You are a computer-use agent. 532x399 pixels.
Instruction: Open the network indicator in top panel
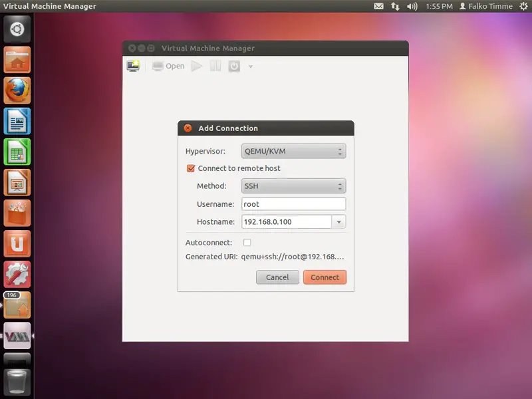tap(395, 6)
